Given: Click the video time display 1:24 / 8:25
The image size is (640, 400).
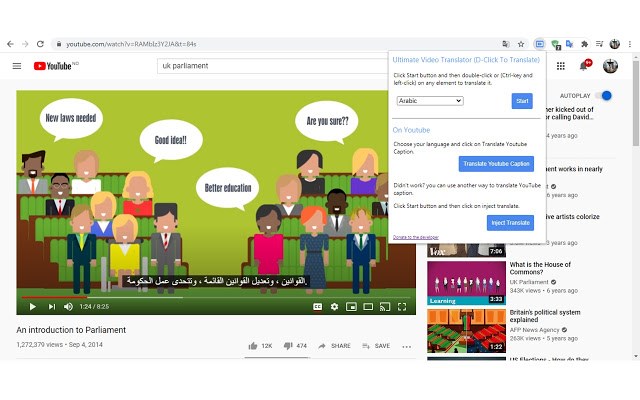Looking at the screenshot, I should (94, 307).
